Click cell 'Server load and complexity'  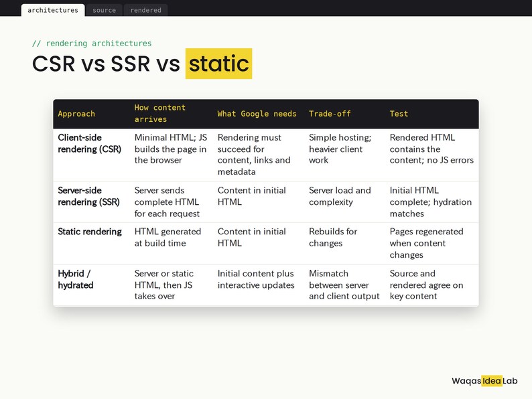[340, 196]
